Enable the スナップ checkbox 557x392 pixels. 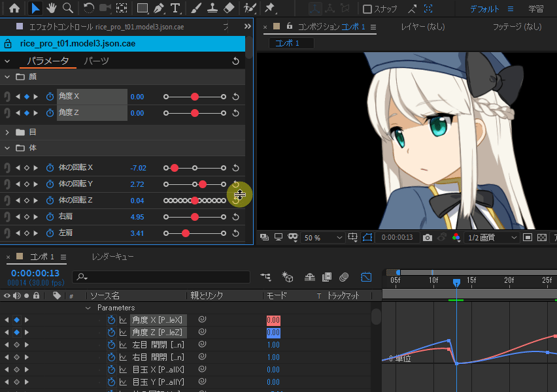367,9
